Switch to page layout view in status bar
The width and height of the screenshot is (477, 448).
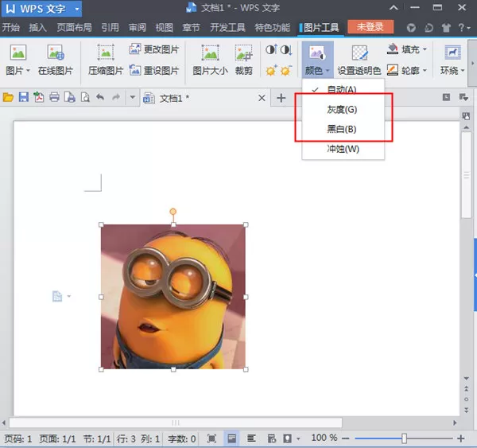pyautogui.click(x=232, y=438)
